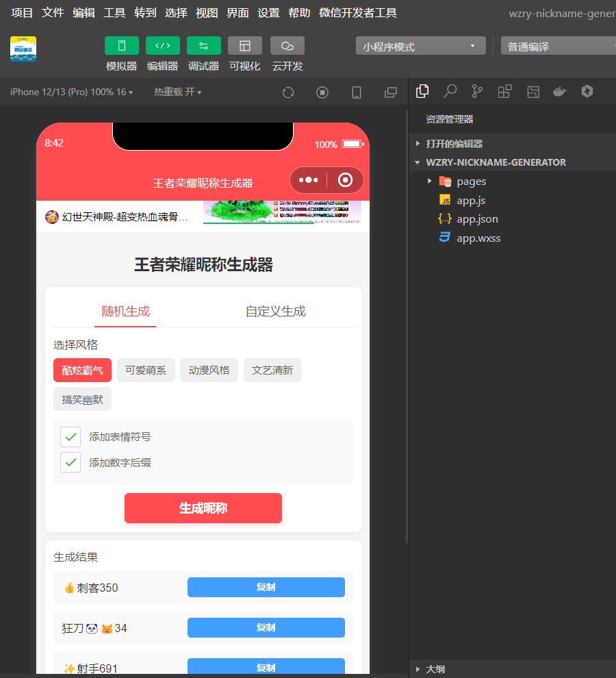The width and height of the screenshot is (616, 678).
Task: Open the 帮助 menu
Action: point(299,13)
